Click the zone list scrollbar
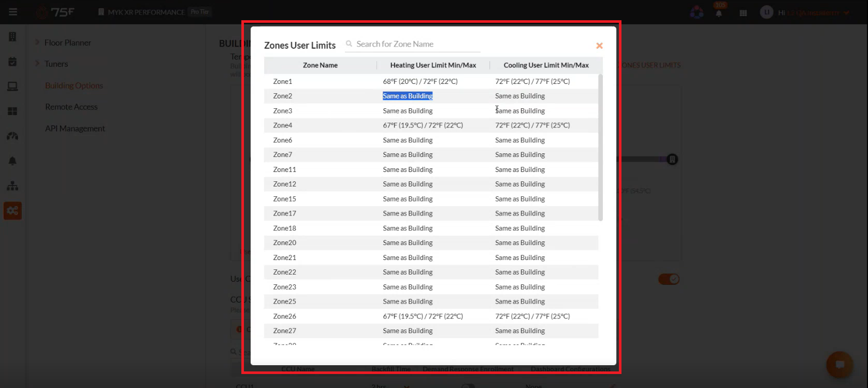Viewport: 868px width, 388px height. pos(600,148)
